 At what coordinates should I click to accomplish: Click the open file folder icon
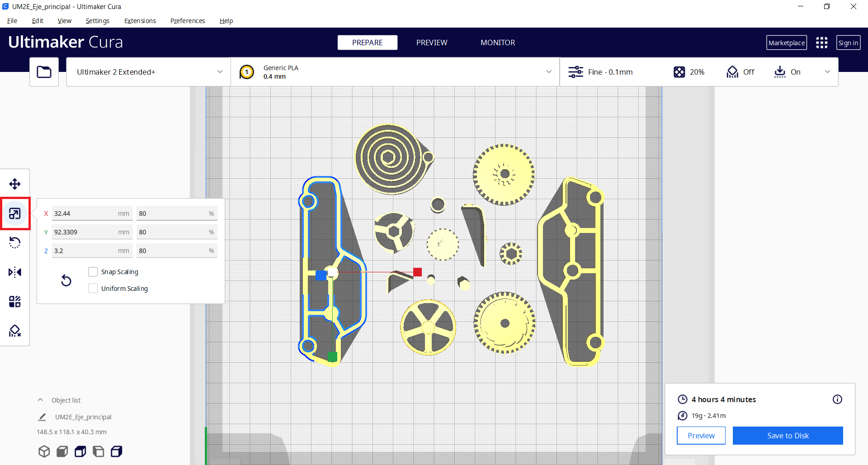point(44,72)
